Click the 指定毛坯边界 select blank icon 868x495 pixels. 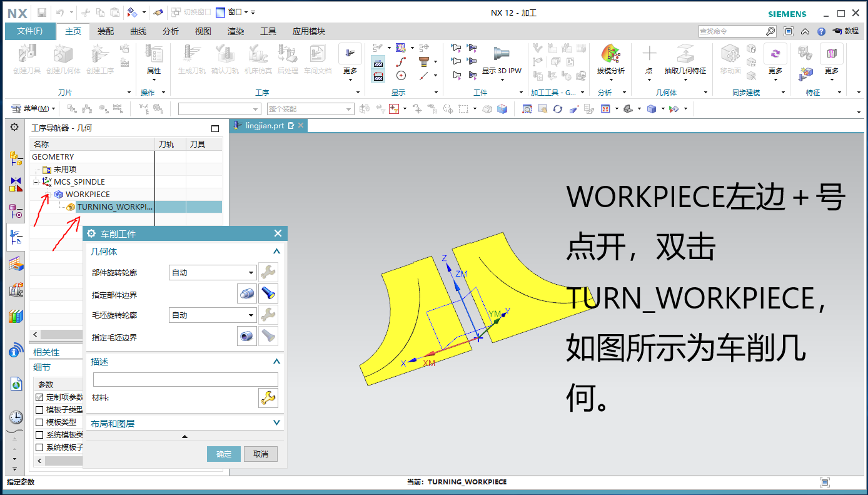click(247, 336)
